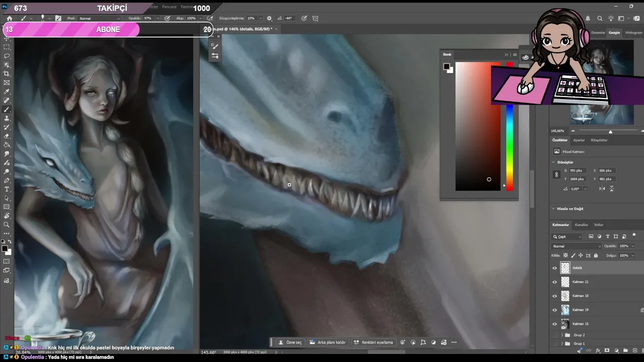Image resolution: width=644 pixels, height=362 pixels.
Task: Toggle the width-height link constraint
Action: click(x=556, y=174)
